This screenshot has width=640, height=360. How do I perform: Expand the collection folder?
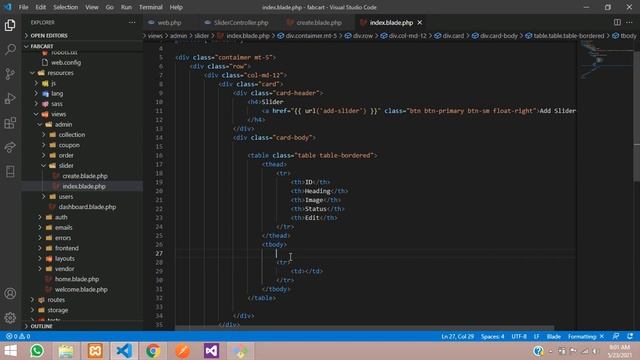pyautogui.click(x=71, y=135)
